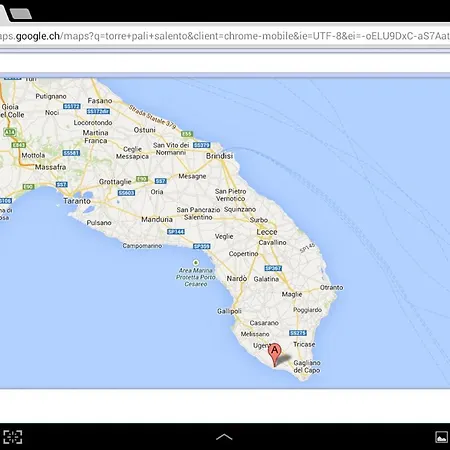Expand the bottom bar up chevron

pos(224,437)
